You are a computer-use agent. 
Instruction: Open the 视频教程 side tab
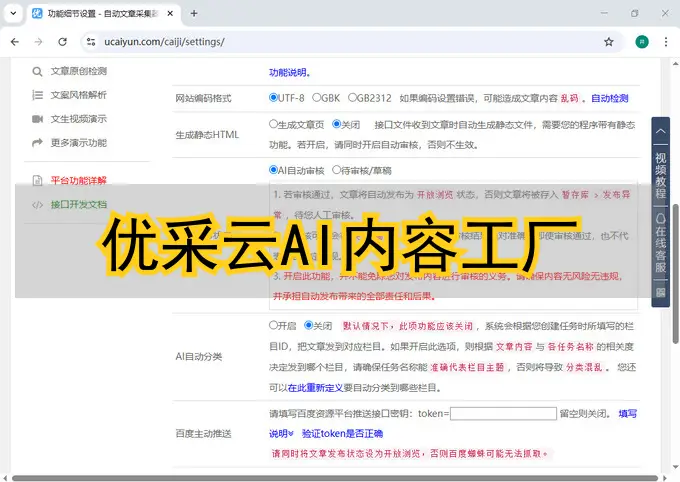(x=660, y=162)
